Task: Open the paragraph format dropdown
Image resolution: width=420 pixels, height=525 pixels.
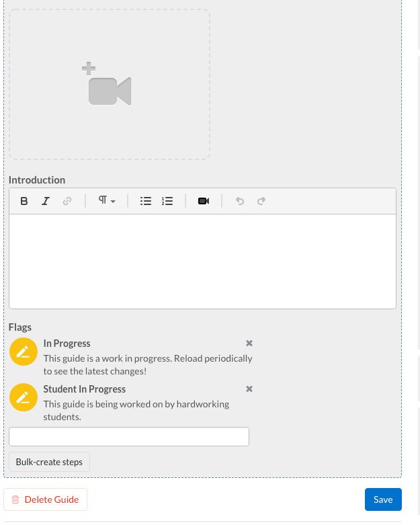Action: point(107,201)
